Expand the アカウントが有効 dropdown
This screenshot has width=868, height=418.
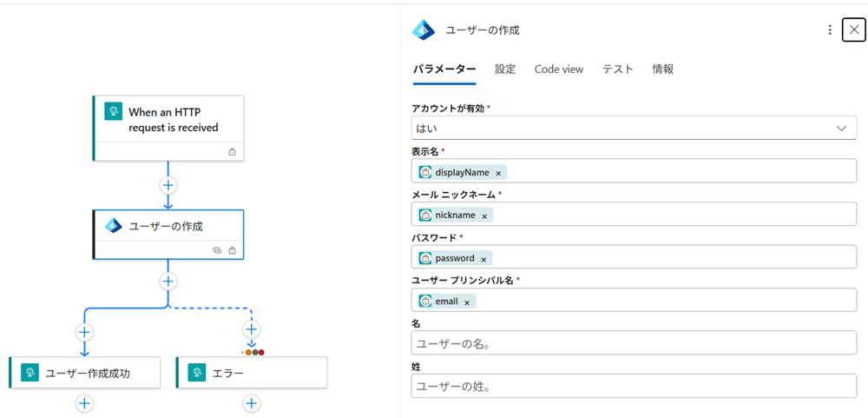point(840,128)
